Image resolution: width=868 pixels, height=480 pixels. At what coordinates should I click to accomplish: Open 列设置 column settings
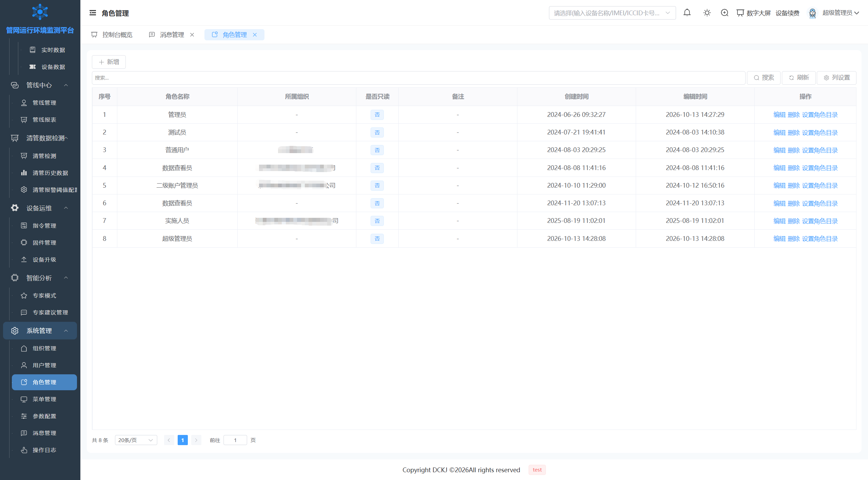836,78
